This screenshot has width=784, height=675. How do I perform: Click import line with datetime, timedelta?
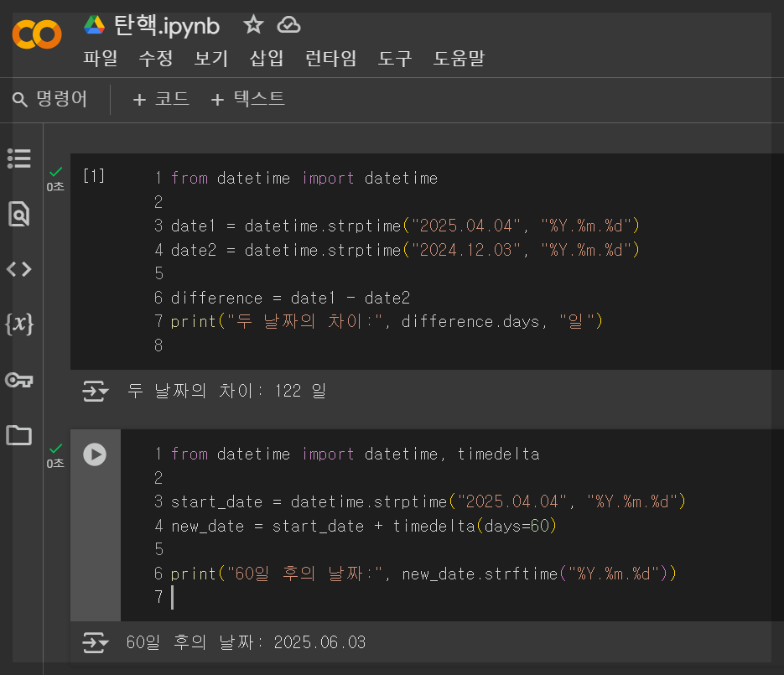[x=355, y=454]
